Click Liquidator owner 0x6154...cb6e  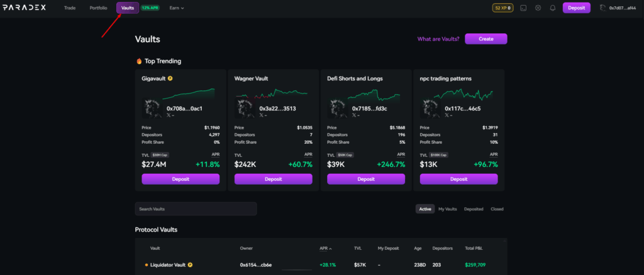point(255,265)
